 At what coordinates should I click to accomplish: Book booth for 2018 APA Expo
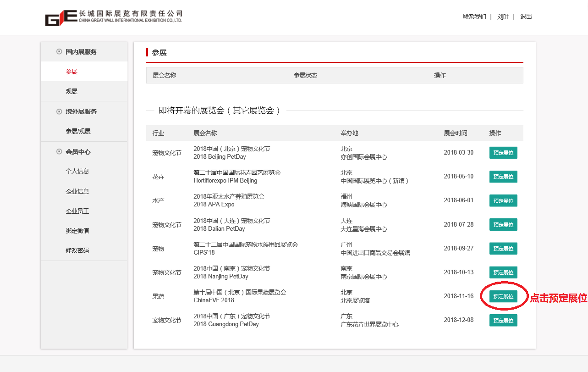503,200
